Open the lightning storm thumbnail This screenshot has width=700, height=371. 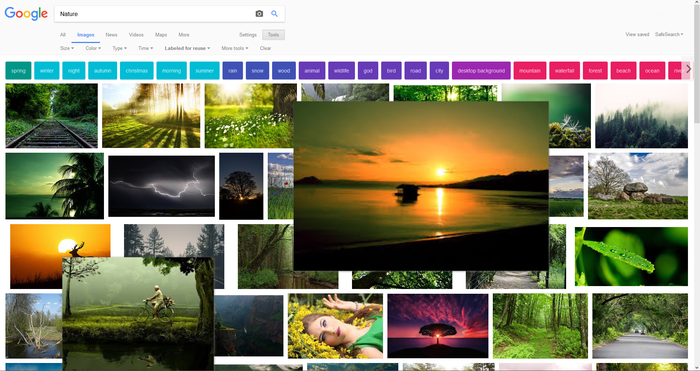161,186
